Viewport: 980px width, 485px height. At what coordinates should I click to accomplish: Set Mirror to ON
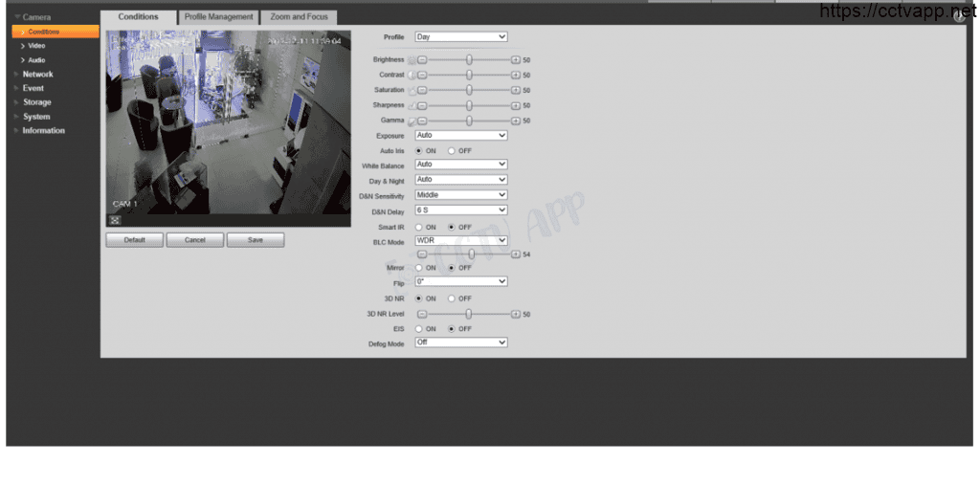(419, 268)
